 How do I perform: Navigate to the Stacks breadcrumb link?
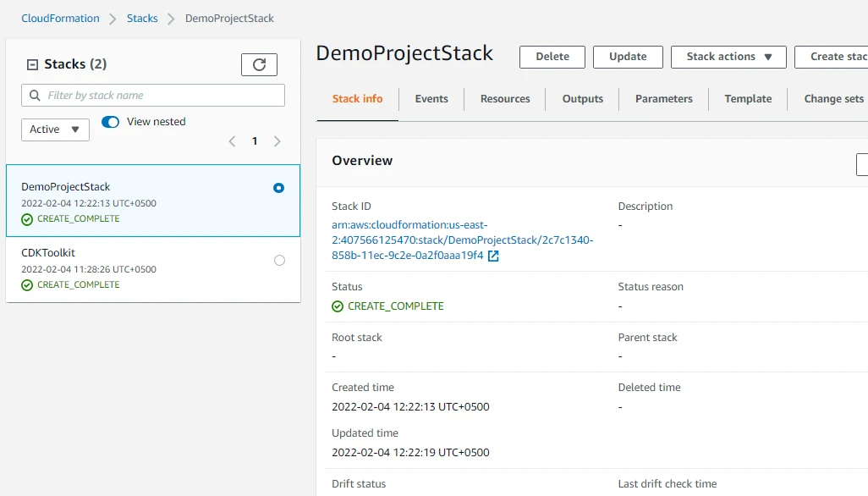tap(142, 19)
